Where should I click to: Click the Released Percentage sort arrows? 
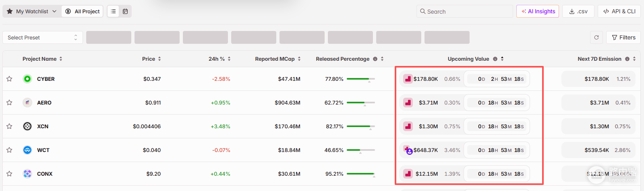pos(382,59)
